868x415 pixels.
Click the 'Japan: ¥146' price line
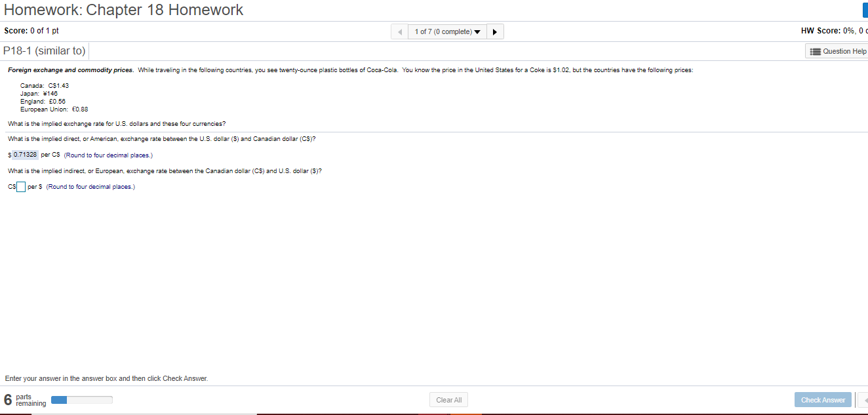tap(39, 94)
